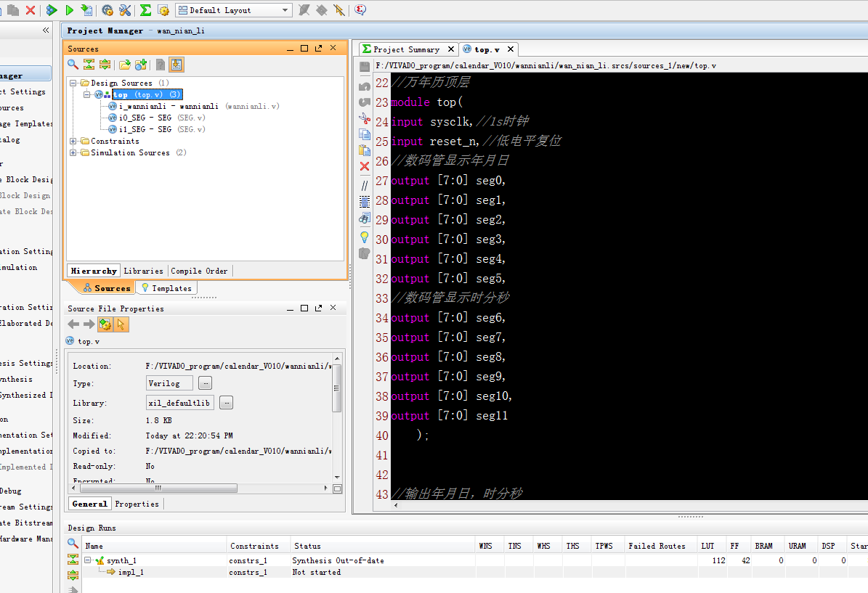Click the green Run Synthesis play icon
This screenshot has height=593, width=868.
pyautogui.click(x=52, y=10)
